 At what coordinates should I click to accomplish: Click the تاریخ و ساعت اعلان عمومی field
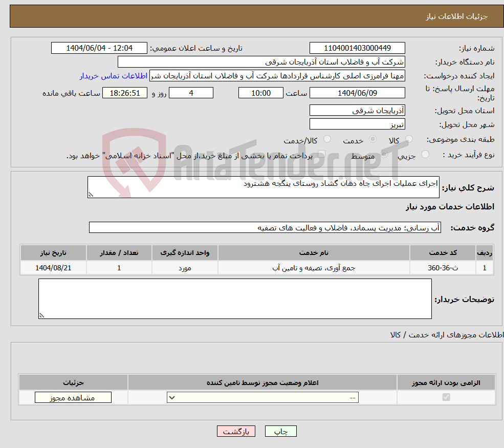point(99,48)
